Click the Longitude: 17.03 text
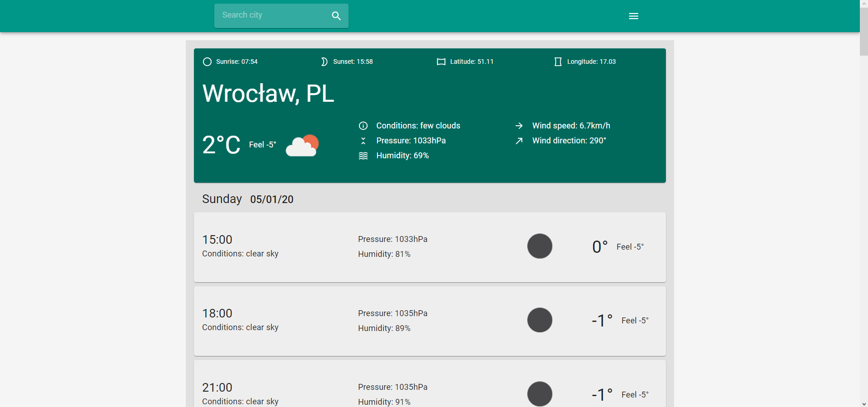This screenshot has height=407, width=868. point(591,62)
